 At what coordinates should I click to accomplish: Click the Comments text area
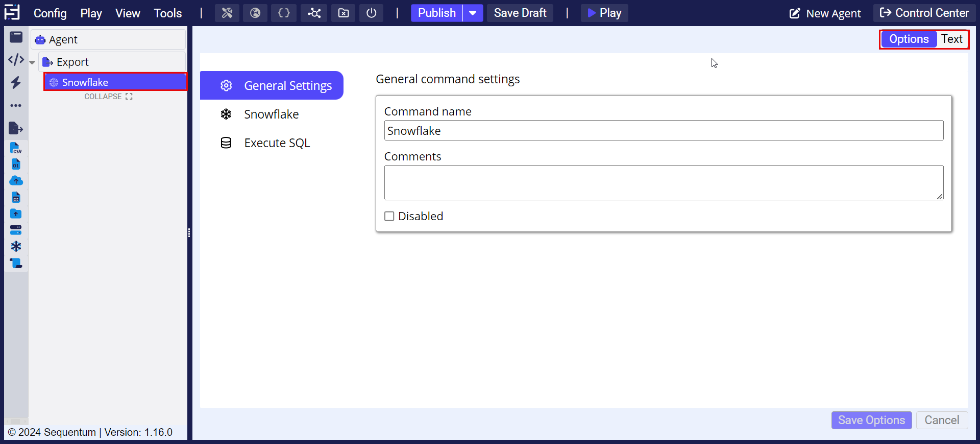(664, 182)
